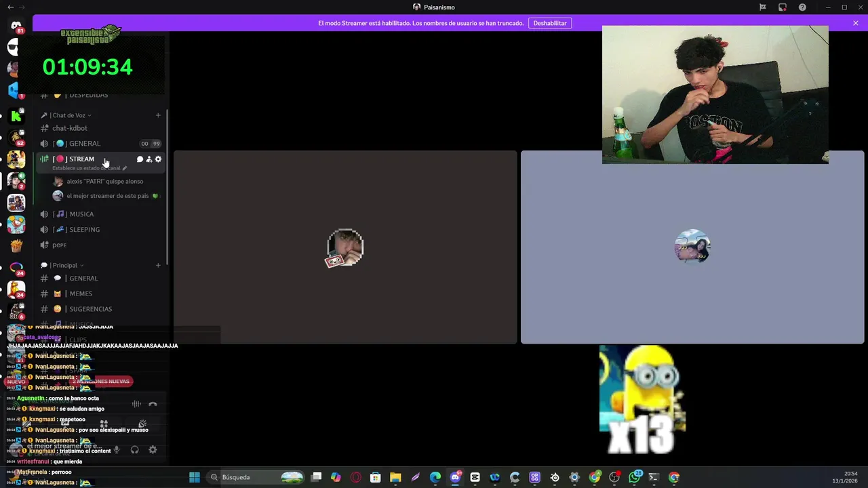Collapse the Principal category
Screen dimensions: 868x488
tap(62, 265)
